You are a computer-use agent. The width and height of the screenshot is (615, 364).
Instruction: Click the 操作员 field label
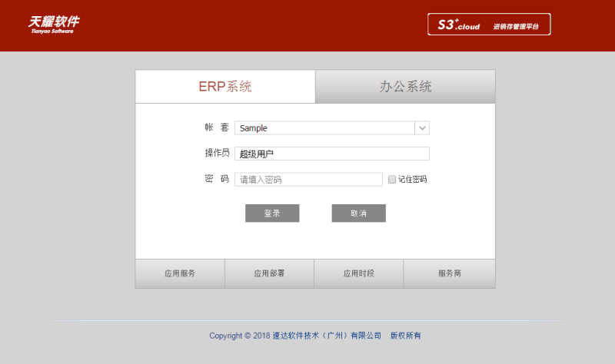point(217,154)
